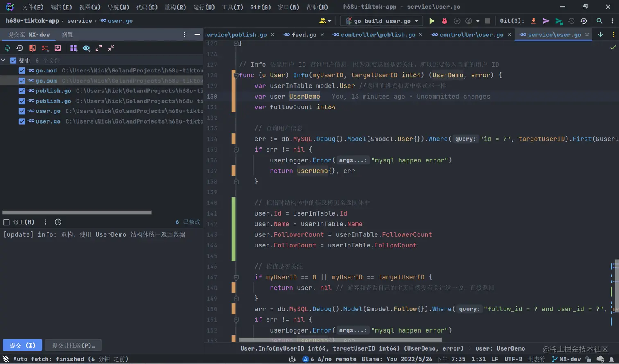
Task: Close the controller\publish.go tab
Action: point(420,35)
